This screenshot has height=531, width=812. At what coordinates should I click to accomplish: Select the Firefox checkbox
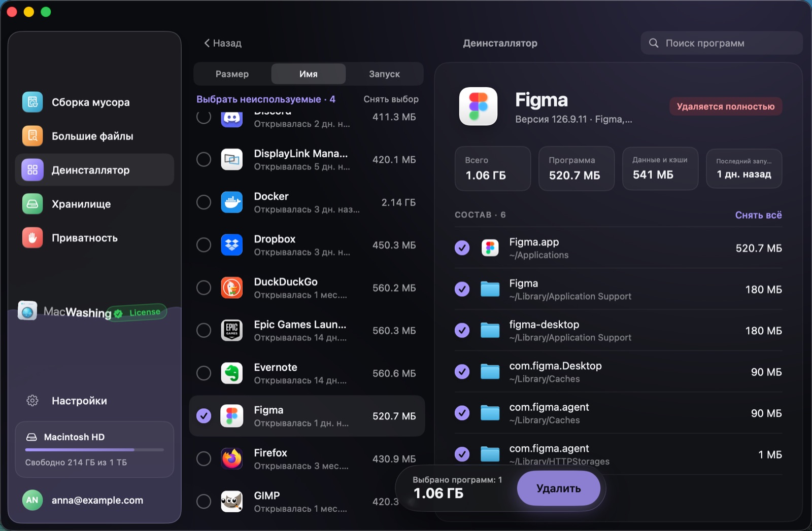click(x=204, y=458)
